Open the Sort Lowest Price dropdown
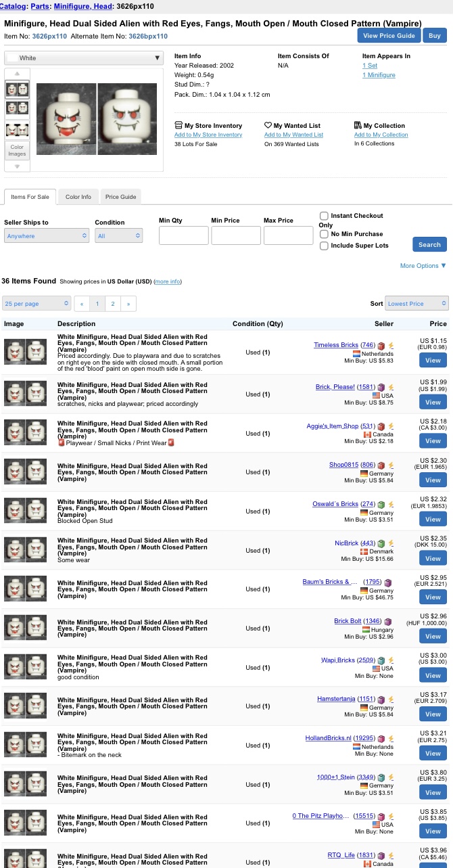The width and height of the screenshot is (453, 868). coord(416,304)
